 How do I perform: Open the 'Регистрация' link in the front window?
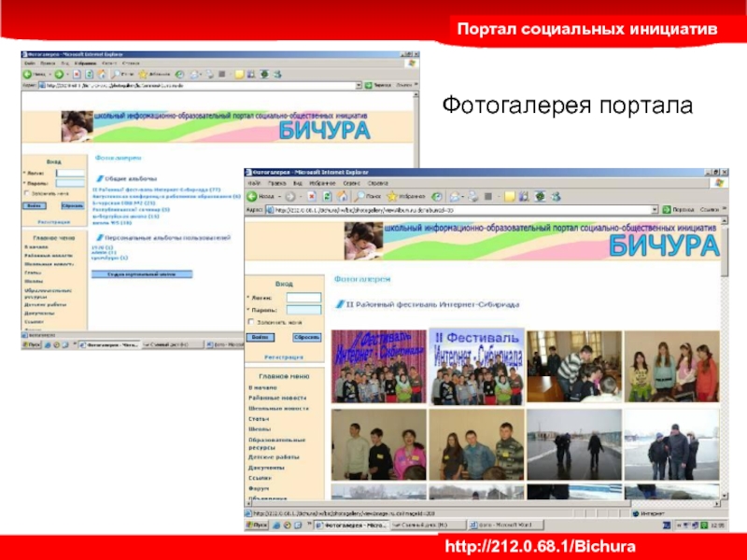tap(284, 357)
